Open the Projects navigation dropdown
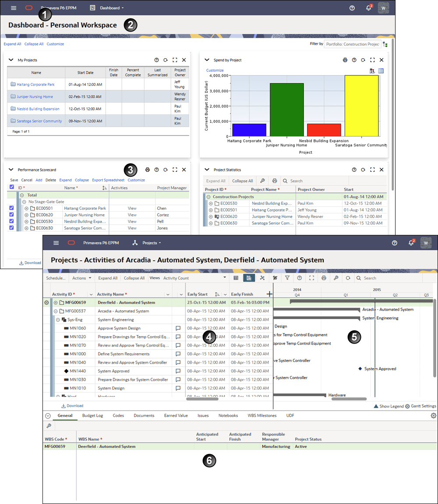 pyautogui.click(x=147, y=243)
